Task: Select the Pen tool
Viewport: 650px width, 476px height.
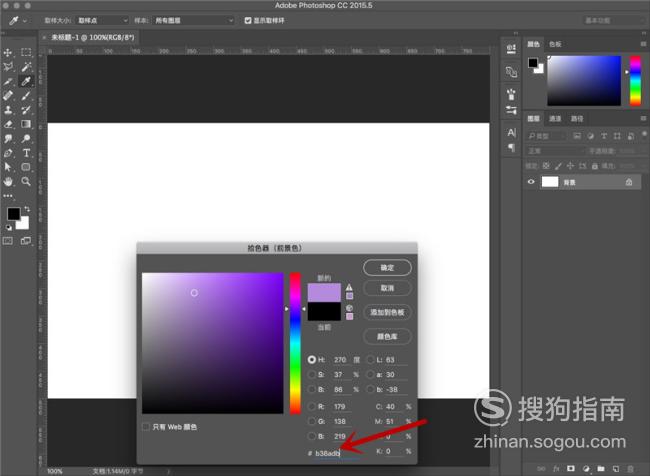Action: [x=8, y=153]
